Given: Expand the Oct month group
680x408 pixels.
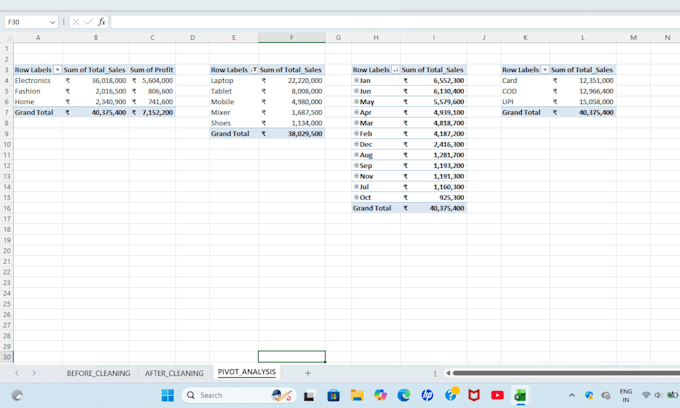Looking at the screenshot, I should coord(356,197).
